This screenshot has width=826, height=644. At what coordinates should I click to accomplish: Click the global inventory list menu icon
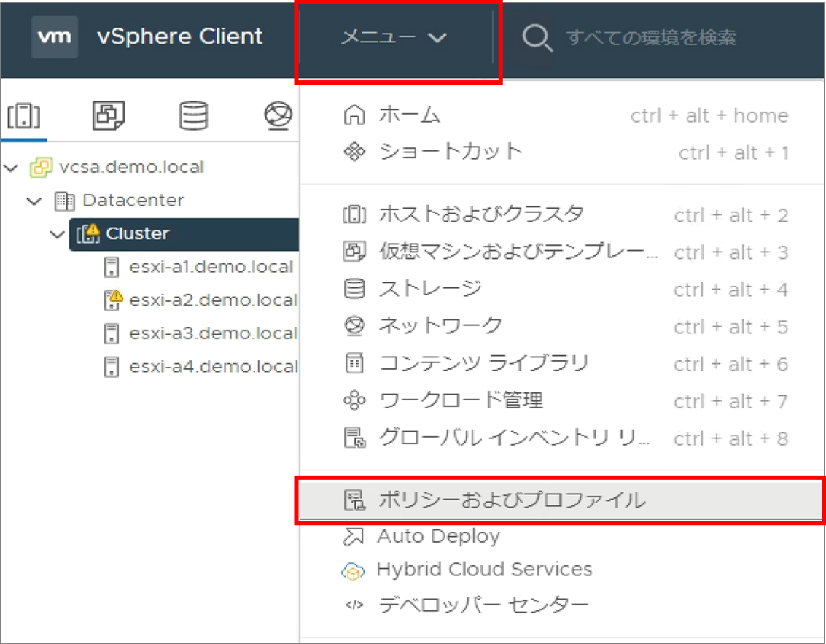[354, 438]
